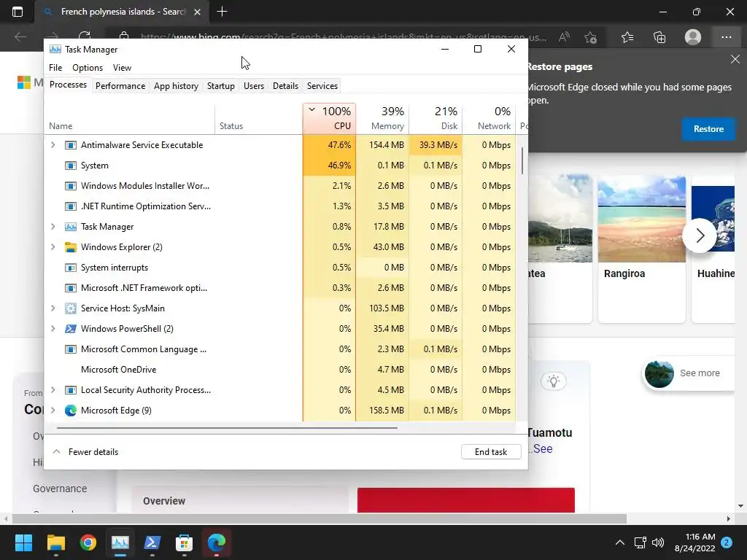747x560 pixels.
Task: Switch to the Details tab
Action: tap(285, 86)
